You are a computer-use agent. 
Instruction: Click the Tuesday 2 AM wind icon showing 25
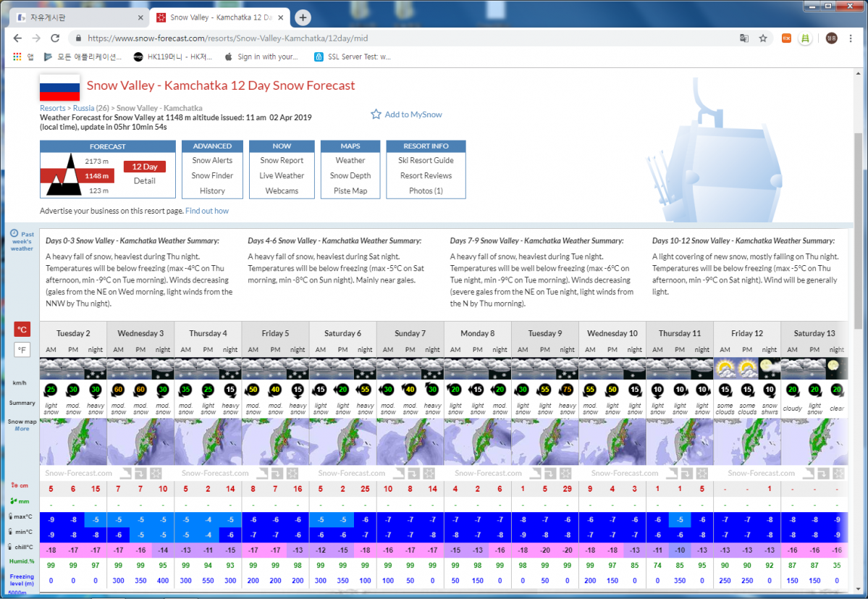pos(51,390)
